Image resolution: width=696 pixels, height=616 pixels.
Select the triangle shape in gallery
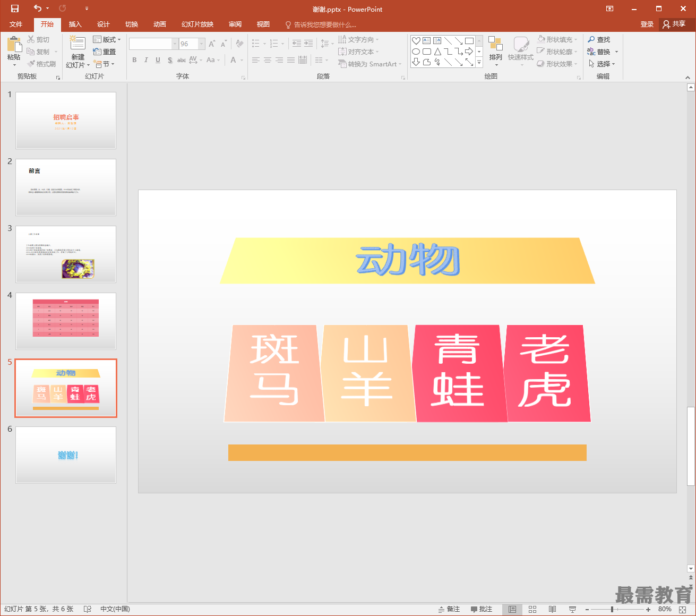437,52
